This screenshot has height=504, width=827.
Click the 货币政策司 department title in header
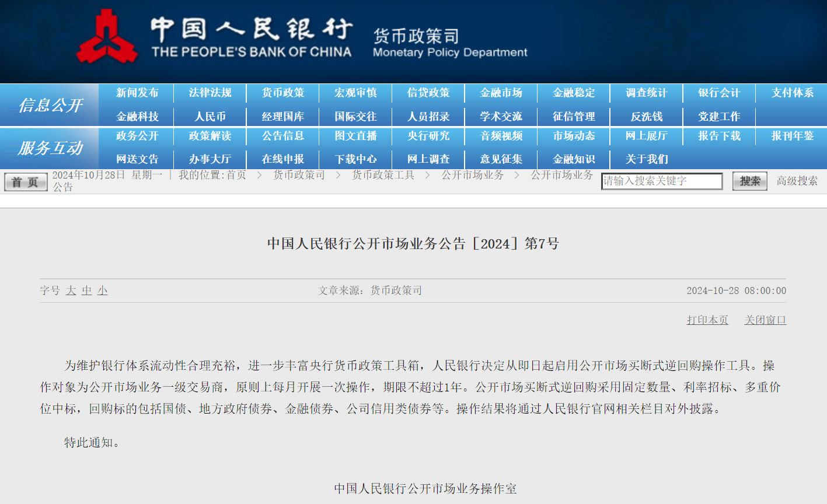click(x=416, y=36)
